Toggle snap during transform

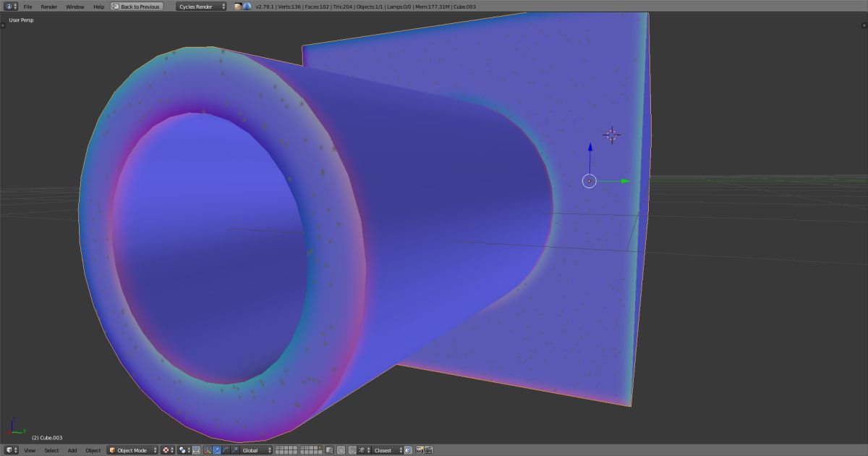(352, 450)
